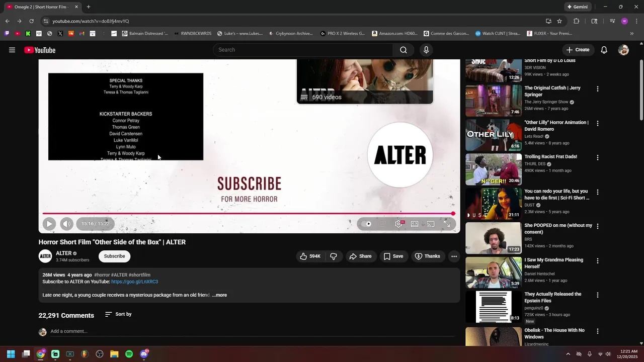Open Discord from the Windows taskbar

tap(144, 354)
